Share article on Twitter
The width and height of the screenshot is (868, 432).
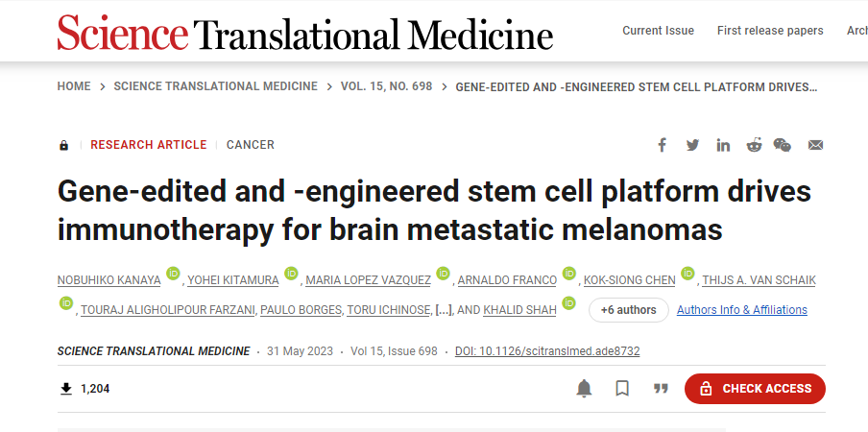click(x=692, y=145)
